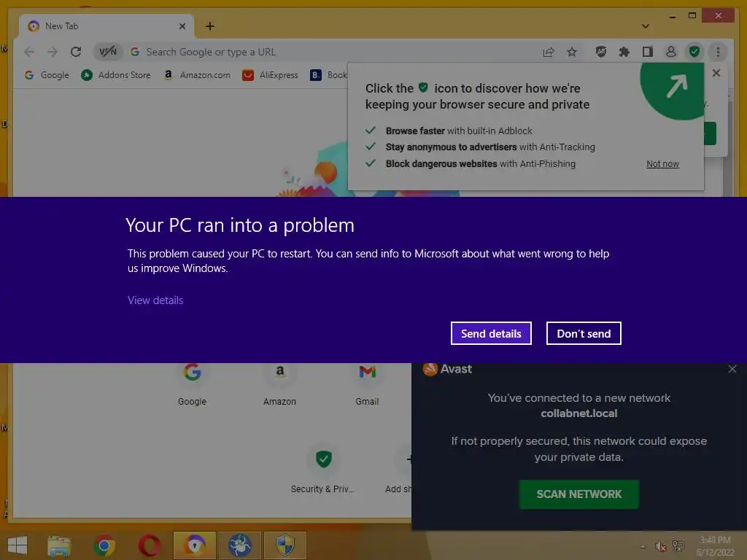Screen dimensions: 747x560
Task: Open File Explorer from the taskbar
Action: 59,545
